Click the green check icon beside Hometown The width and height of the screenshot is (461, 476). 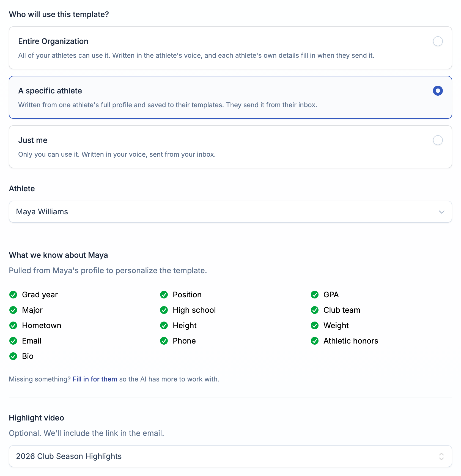tap(13, 325)
